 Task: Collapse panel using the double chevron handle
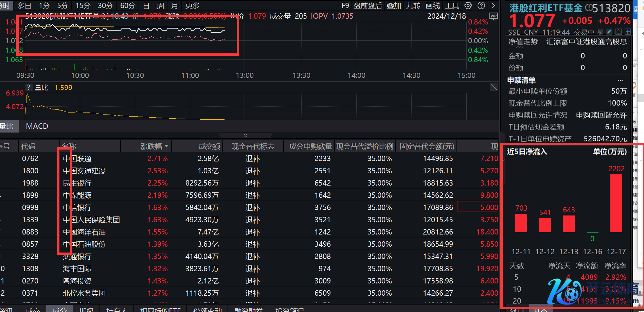click(246, 135)
